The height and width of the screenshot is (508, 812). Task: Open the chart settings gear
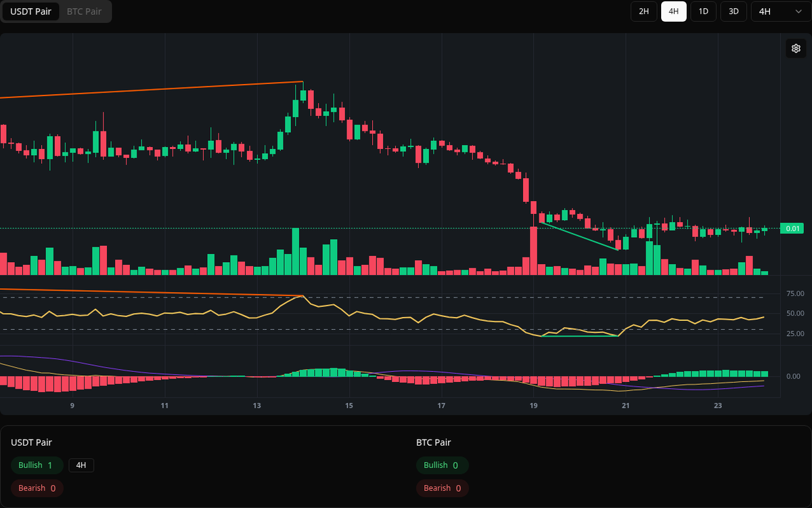tap(796, 48)
